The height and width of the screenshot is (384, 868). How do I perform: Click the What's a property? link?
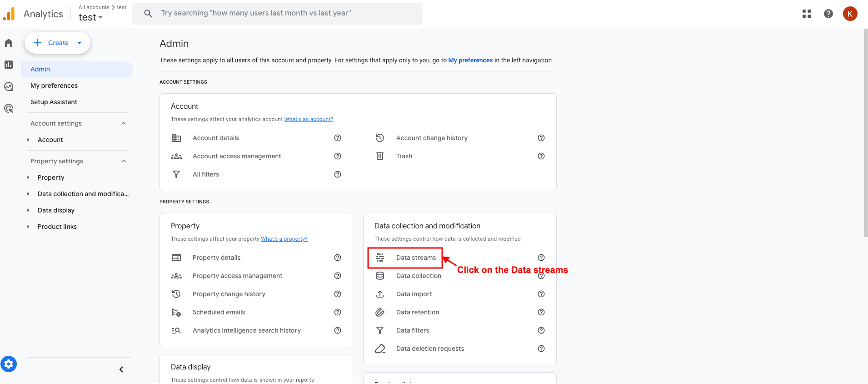coord(284,239)
